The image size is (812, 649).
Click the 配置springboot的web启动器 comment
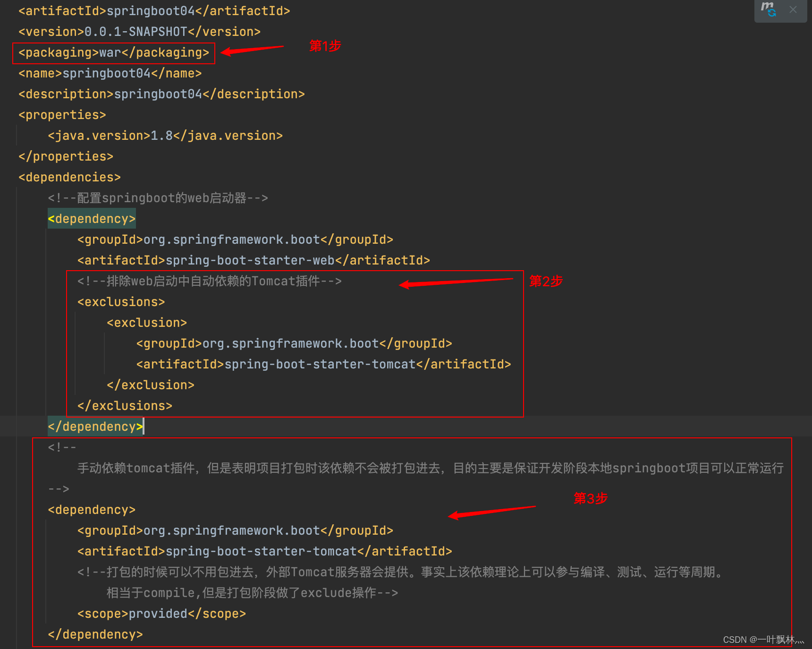[158, 198]
